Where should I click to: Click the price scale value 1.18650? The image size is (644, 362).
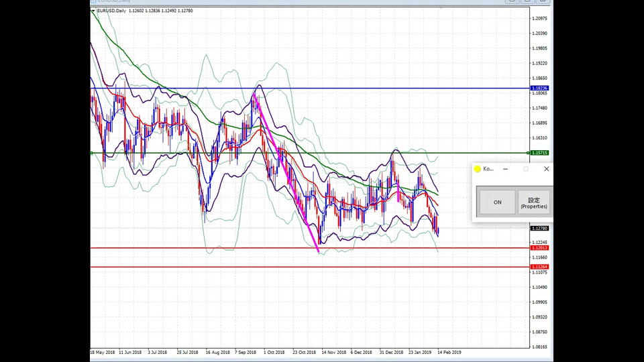[539, 78]
